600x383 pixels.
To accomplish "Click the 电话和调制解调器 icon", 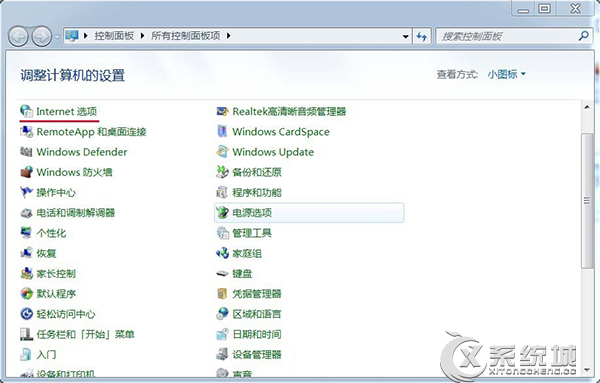I will click(26, 213).
